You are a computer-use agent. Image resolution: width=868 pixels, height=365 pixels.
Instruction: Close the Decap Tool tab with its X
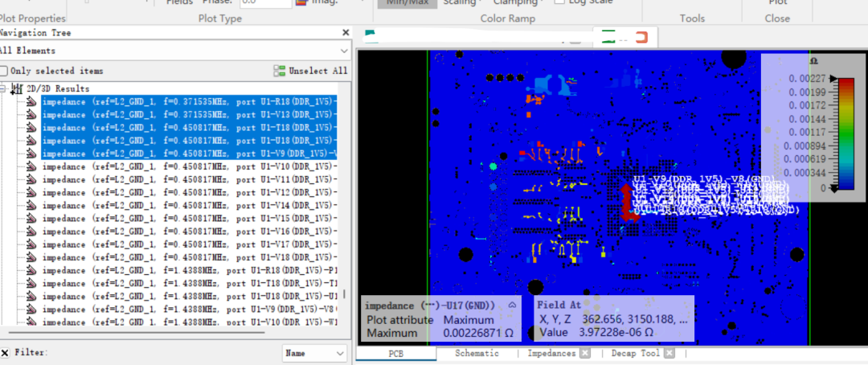[669, 353]
